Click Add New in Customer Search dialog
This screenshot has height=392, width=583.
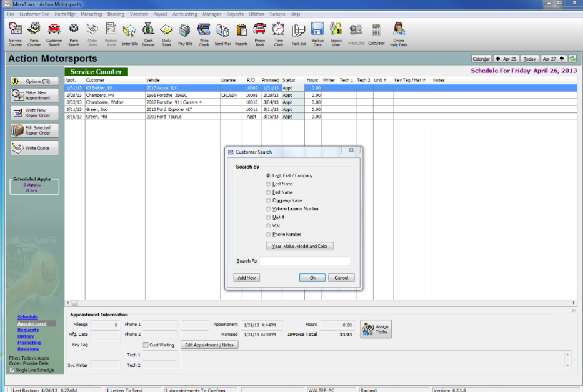[246, 277]
